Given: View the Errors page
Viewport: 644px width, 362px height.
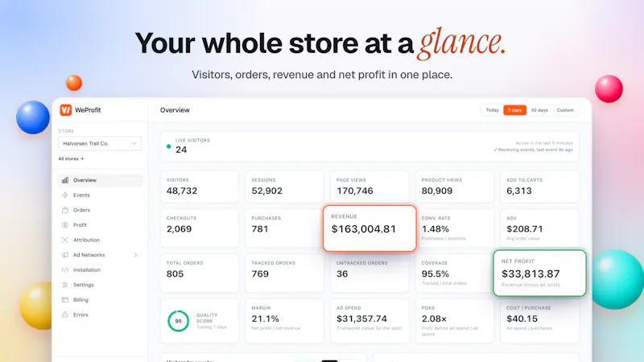Looking at the screenshot, I should pos(100,315).
